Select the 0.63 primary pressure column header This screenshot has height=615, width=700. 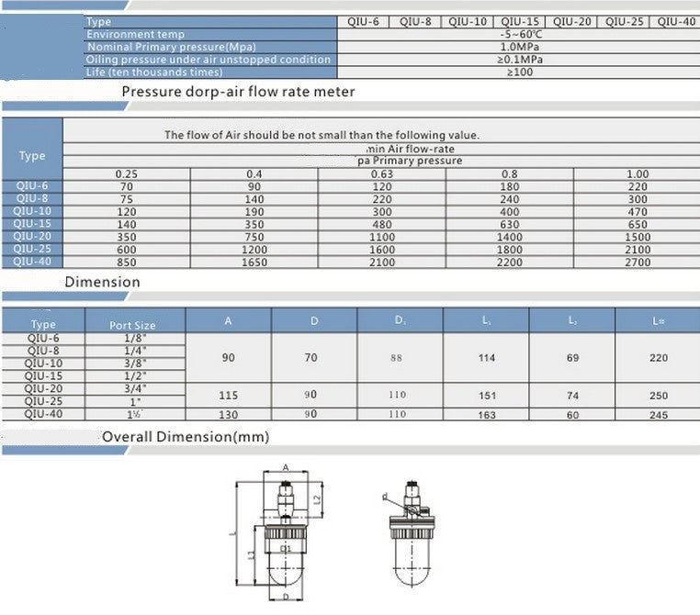pyautogui.click(x=381, y=173)
